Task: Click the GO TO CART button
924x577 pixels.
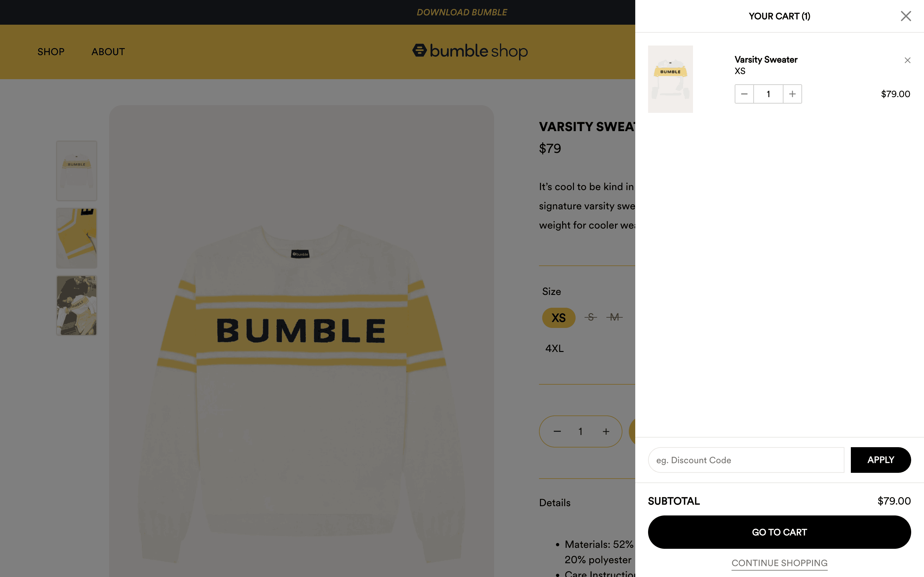Action: click(779, 532)
